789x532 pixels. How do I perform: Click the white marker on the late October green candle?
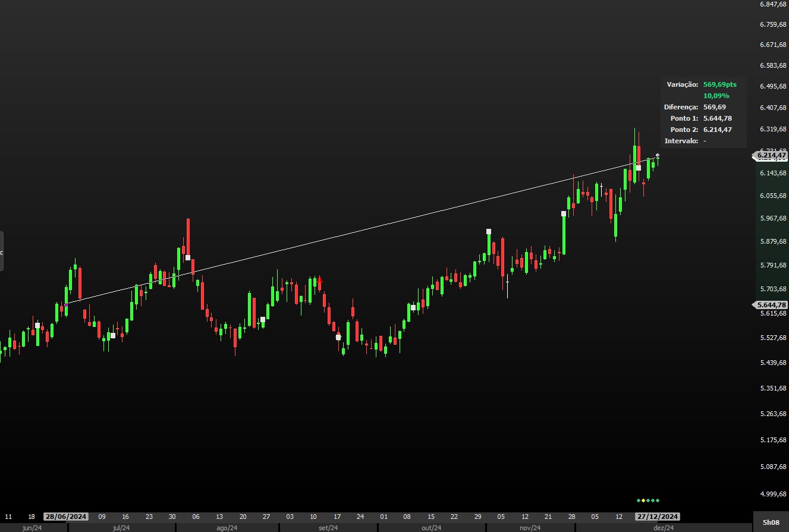(x=489, y=232)
